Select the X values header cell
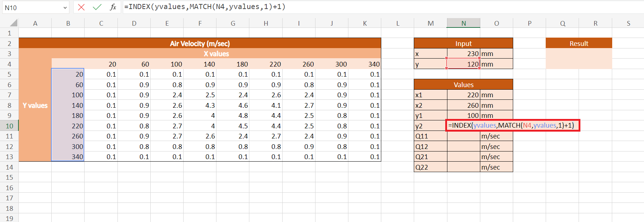644x222 pixels. pyautogui.click(x=216, y=54)
